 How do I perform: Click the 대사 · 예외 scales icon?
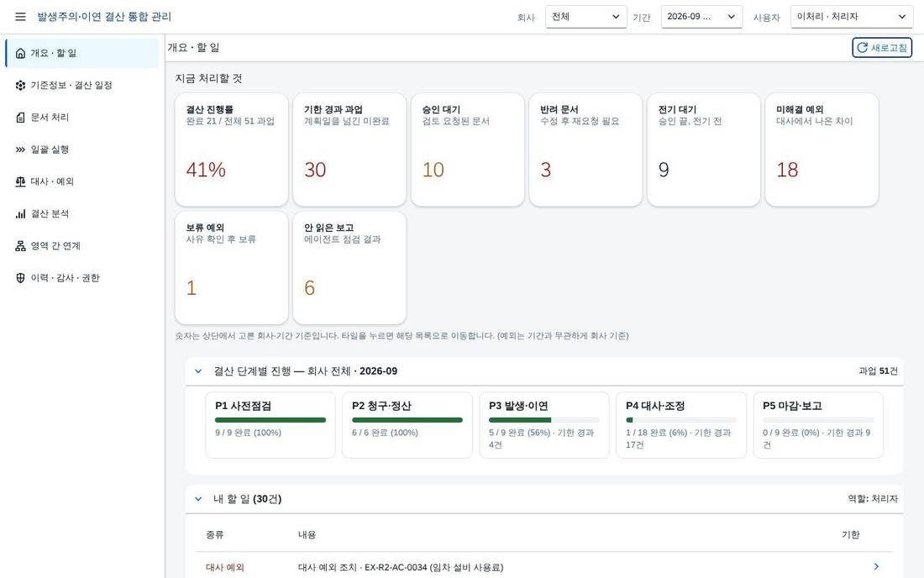coord(21,181)
